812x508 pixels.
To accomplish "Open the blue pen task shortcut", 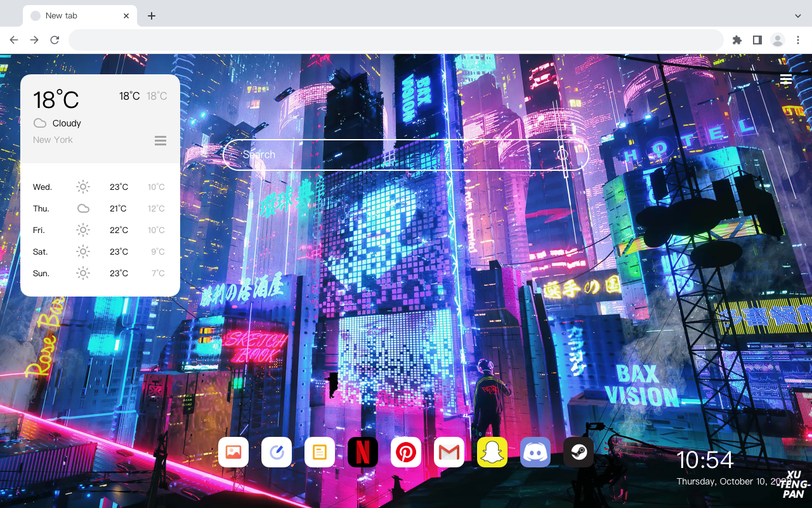I will [277, 452].
